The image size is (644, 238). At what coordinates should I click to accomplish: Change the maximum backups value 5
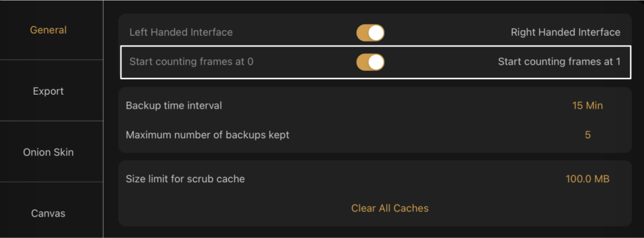588,134
